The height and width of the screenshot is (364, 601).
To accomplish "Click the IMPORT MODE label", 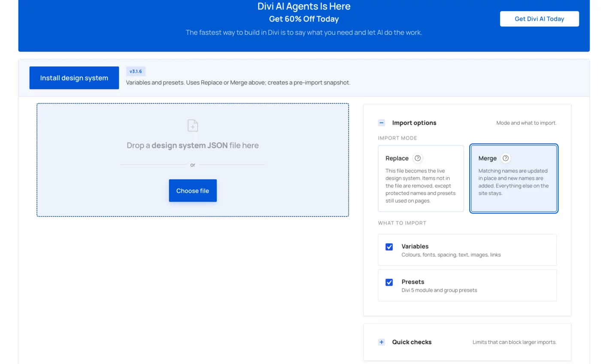I will point(398,138).
